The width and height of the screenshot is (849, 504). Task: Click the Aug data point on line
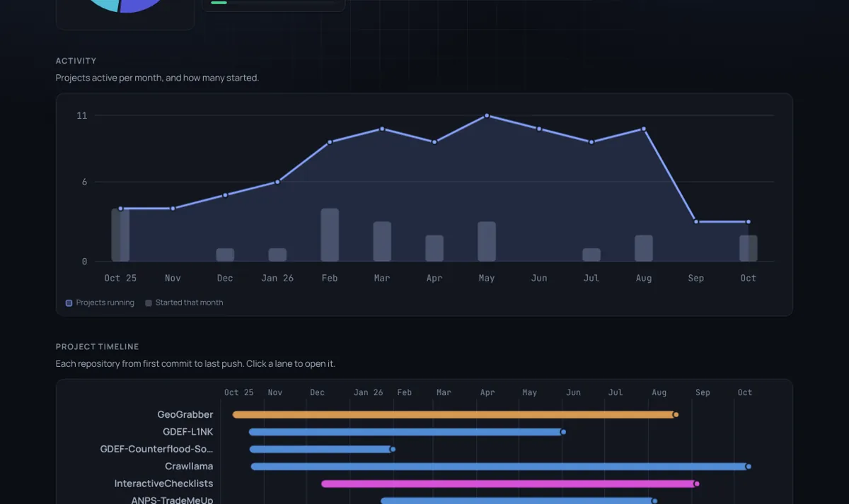644,129
